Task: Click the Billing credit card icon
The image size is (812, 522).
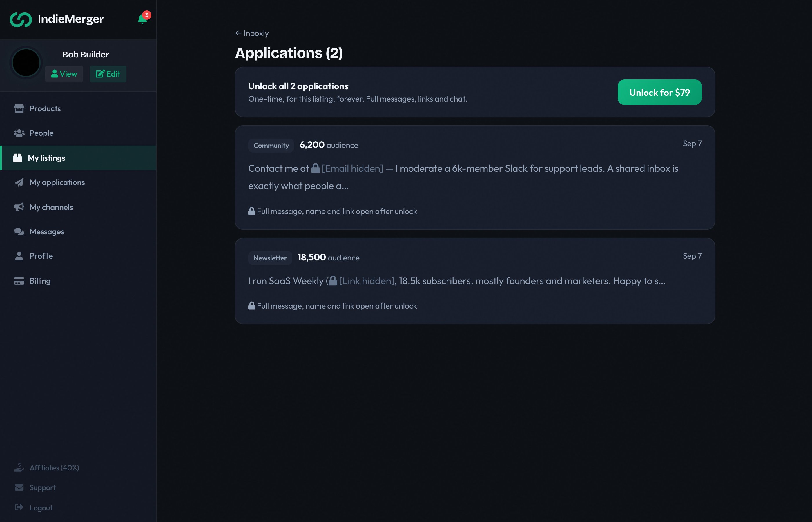Action: click(x=19, y=281)
